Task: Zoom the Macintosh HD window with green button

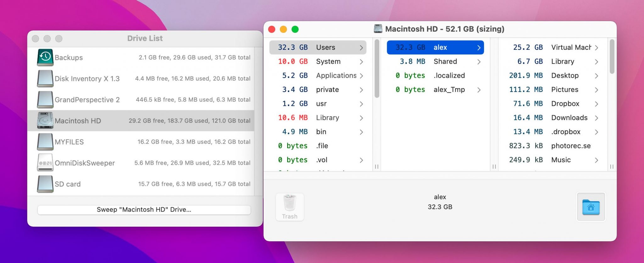Action: [x=295, y=29]
